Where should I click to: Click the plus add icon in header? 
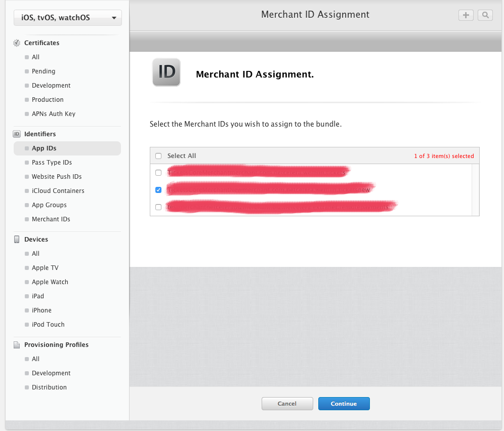click(466, 15)
